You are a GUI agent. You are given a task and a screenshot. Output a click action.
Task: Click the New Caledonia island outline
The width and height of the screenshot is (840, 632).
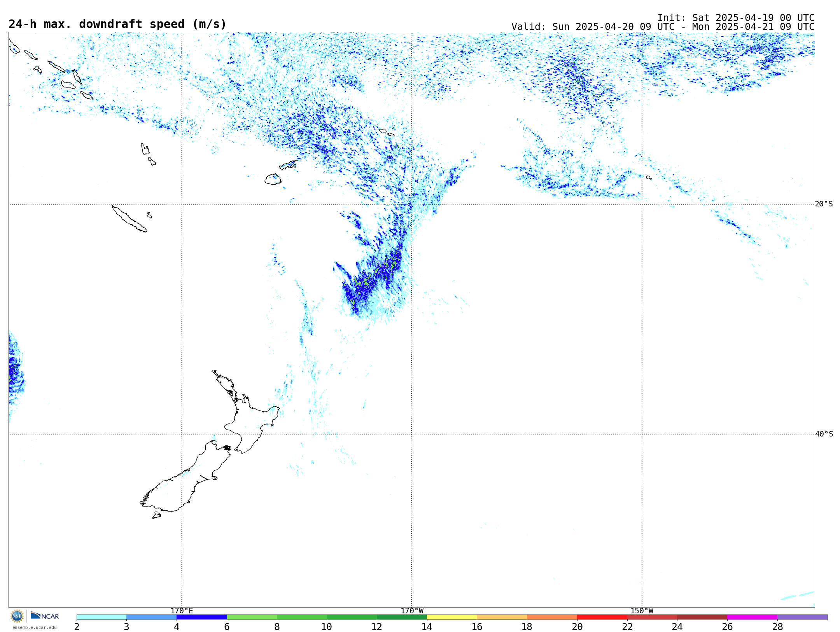[129, 219]
